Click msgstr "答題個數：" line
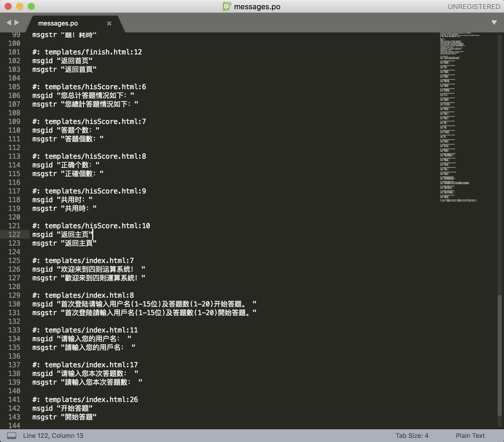Screen dimensions: 504x442 (68, 139)
